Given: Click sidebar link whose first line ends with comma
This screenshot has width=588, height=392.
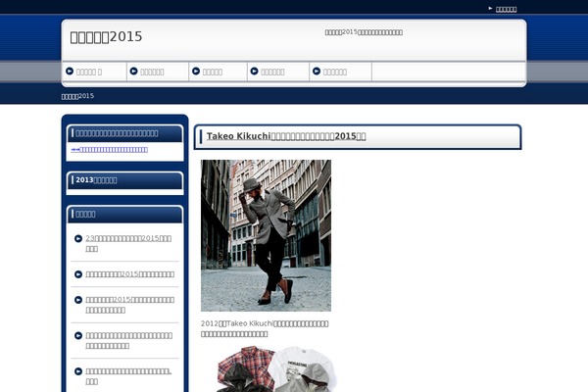Looking at the screenshot, I should point(128,376).
